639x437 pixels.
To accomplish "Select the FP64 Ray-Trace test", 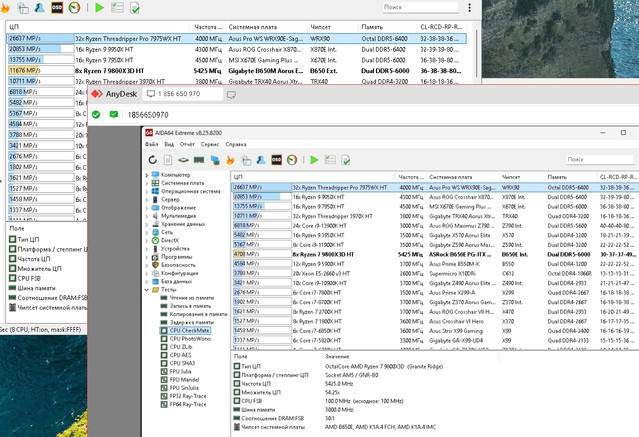I will click(188, 404).
